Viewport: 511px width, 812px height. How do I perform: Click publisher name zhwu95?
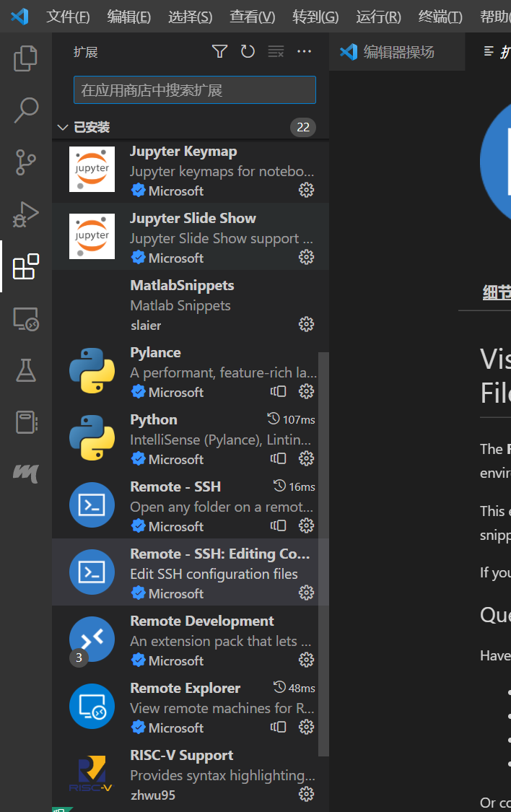[x=153, y=795]
